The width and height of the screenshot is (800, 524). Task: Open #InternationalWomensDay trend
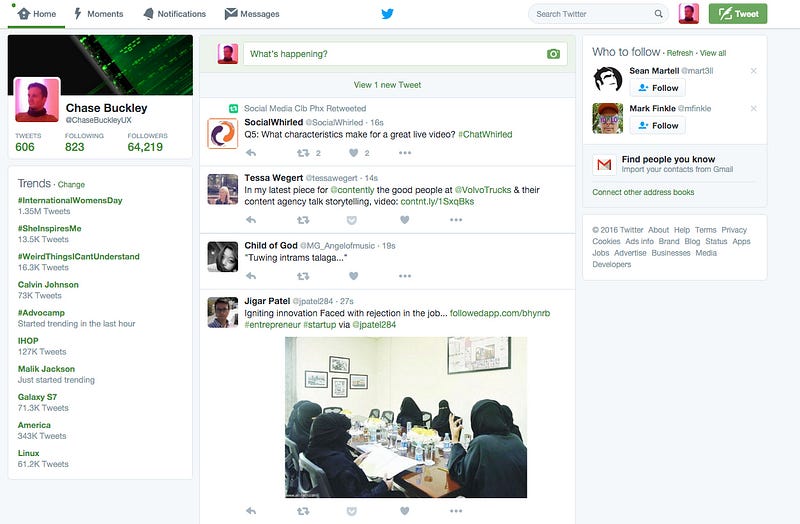pyautogui.click(x=70, y=201)
